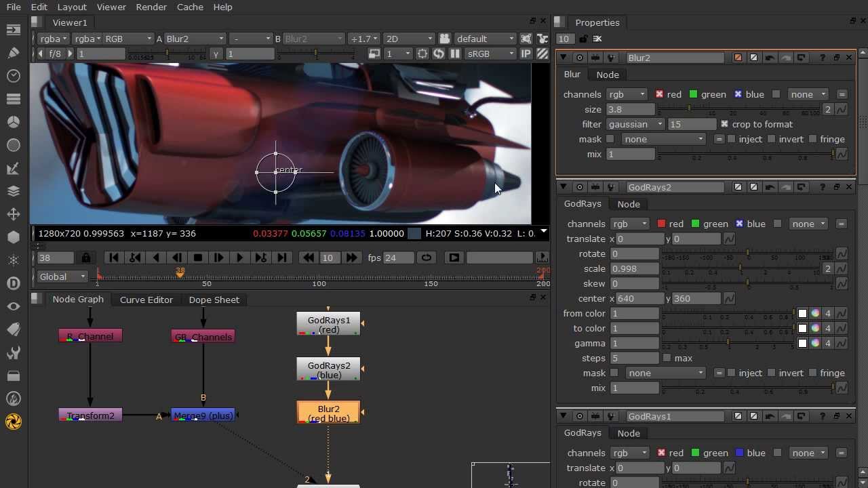This screenshot has height=488, width=868.
Task: Select the Draw nodes icon in left toolbar
Action: [x=14, y=53]
